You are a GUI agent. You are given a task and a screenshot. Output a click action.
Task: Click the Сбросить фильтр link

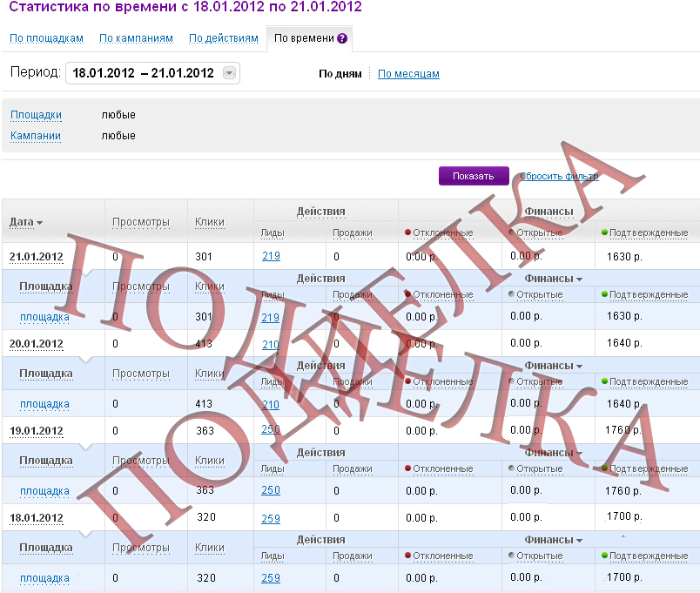tap(559, 176)
